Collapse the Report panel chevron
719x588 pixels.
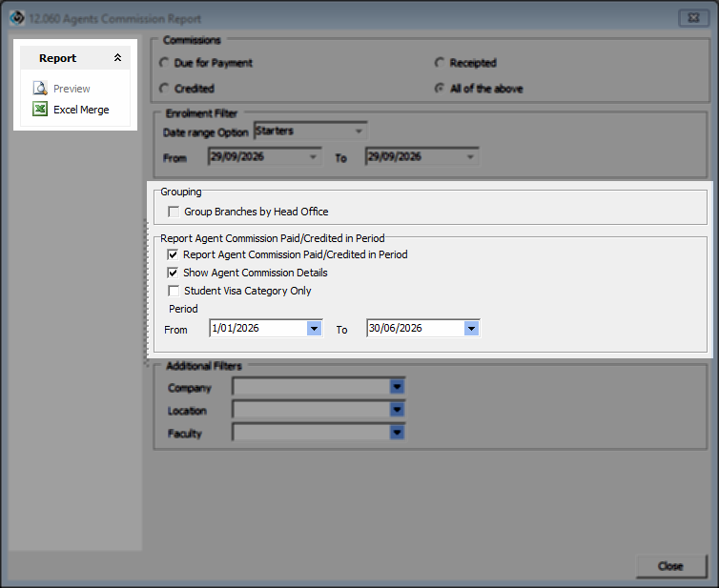tap(118, 58)
